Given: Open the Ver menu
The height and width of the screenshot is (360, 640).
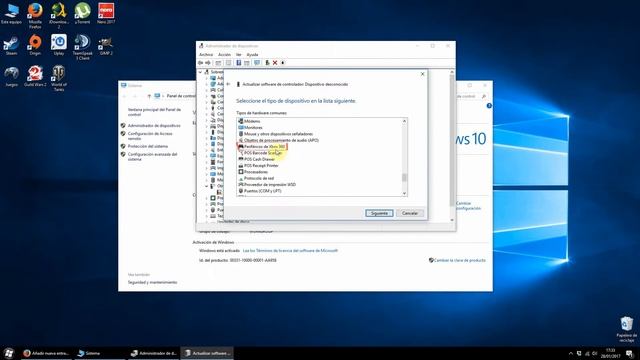Looking at the screenshot, I should click(239, 54).
